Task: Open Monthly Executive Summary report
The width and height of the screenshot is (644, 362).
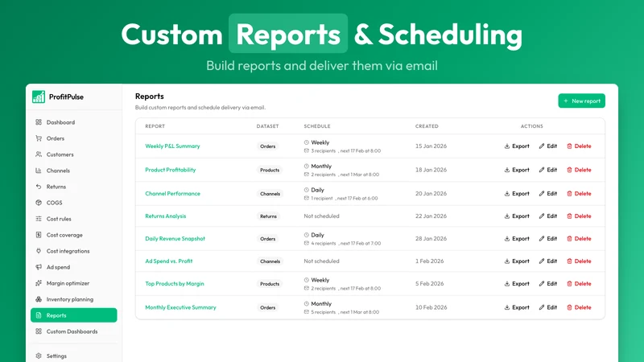Action: 180,307
